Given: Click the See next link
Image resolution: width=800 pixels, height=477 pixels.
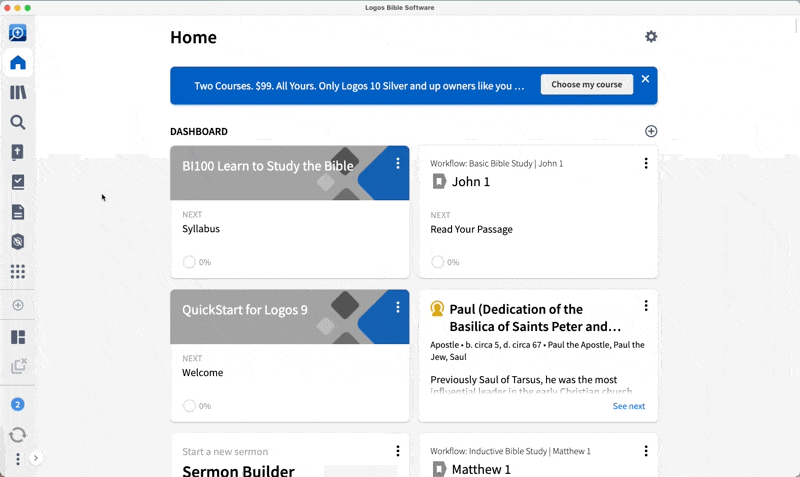Looking at the screenshot, I should tap(629, 406).
